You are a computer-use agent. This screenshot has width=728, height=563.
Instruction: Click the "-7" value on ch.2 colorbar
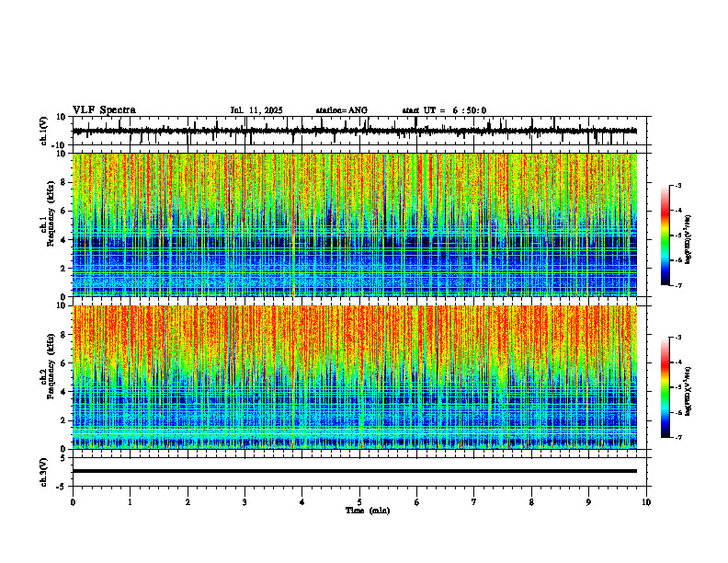point(677,437)
